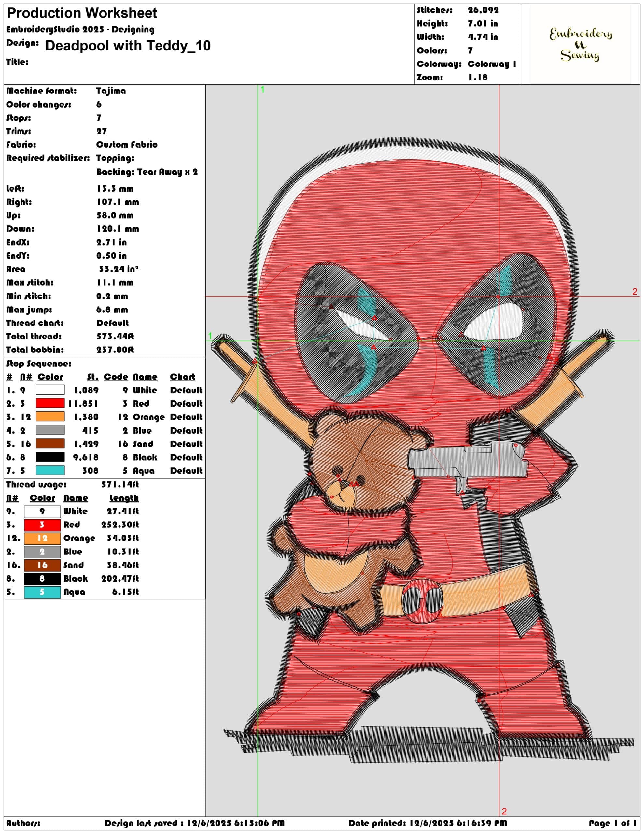644x834 pixels.
Task: Select the "EmbroideryStudio 2025 - Designing" line
Action: click(x=80, y=29)
